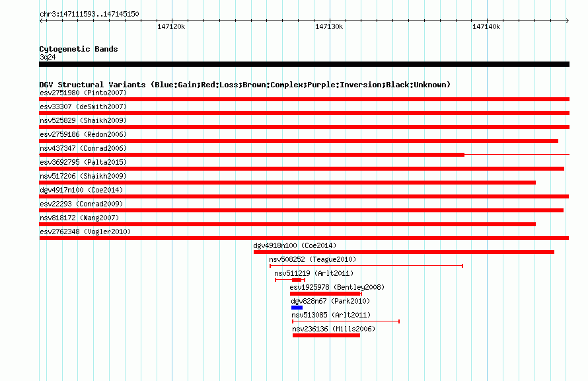Select the red bar under esv3692795
This screenshot has height=381, width=588.
[301, 169]
